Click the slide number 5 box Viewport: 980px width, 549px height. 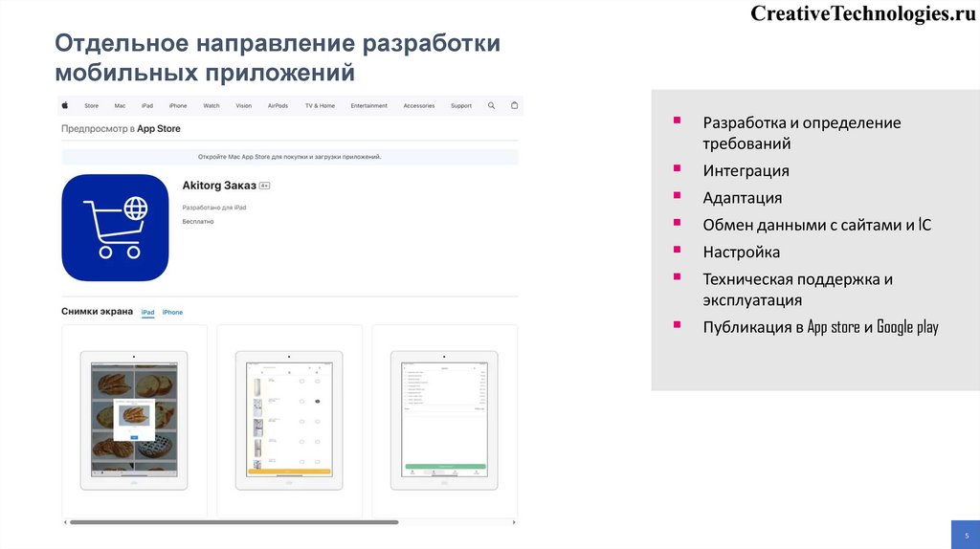[x=966, y=535]
